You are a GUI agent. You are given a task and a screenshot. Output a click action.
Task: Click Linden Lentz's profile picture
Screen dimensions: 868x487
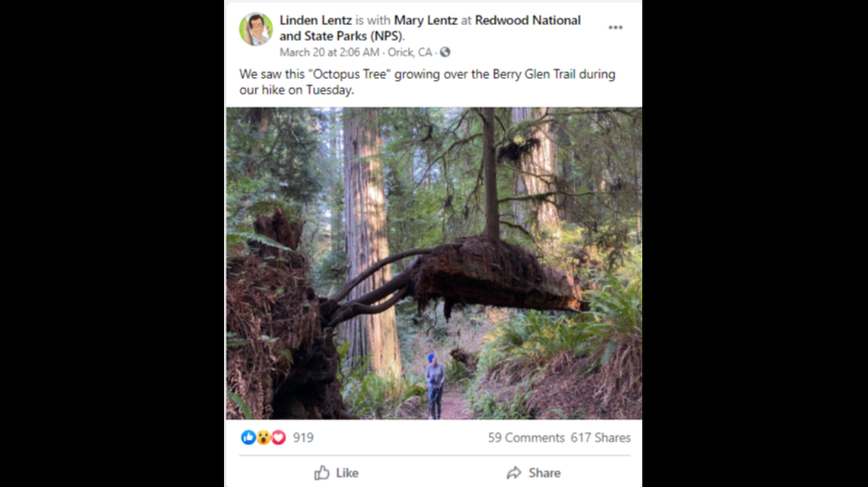pyautogui.click(x=255, y=27)
